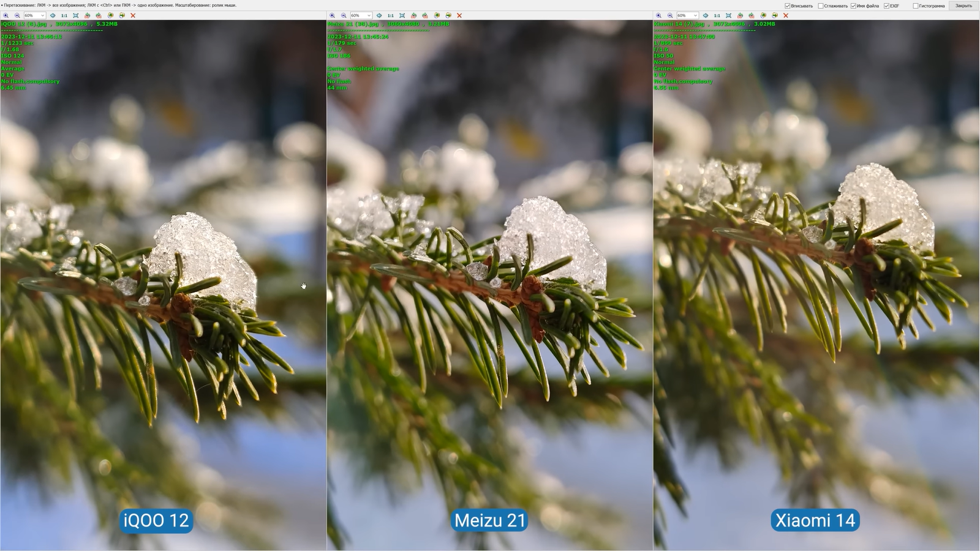Image resolution: width=980 pixels, height=551 pixels.
Task: Remove the iQOO 12 image with red X
Action: coord(133,15)
